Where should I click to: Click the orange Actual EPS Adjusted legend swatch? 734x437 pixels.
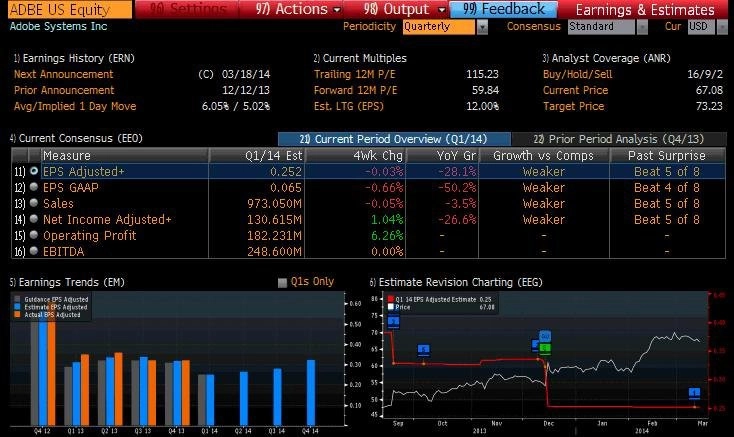(x=17, y=315)
